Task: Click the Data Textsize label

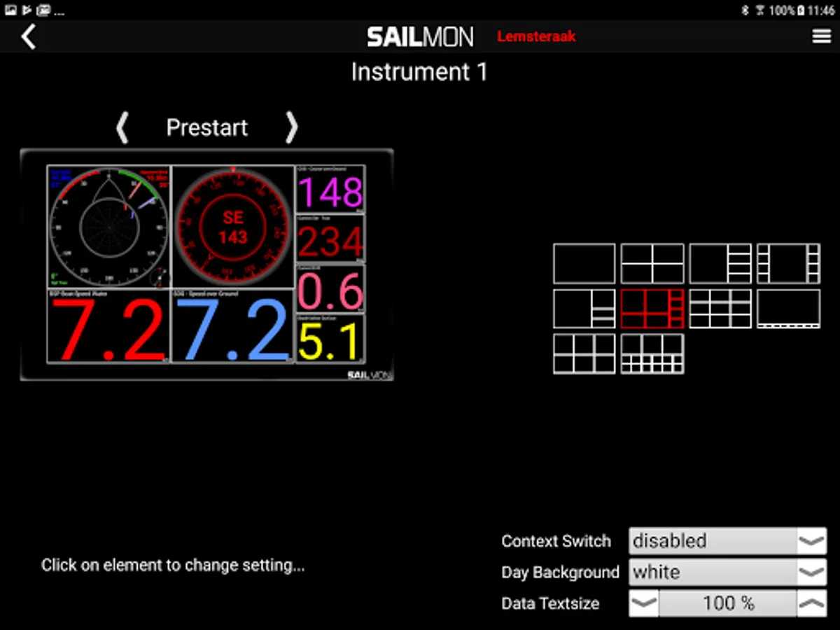Action: tap(550, 603)
